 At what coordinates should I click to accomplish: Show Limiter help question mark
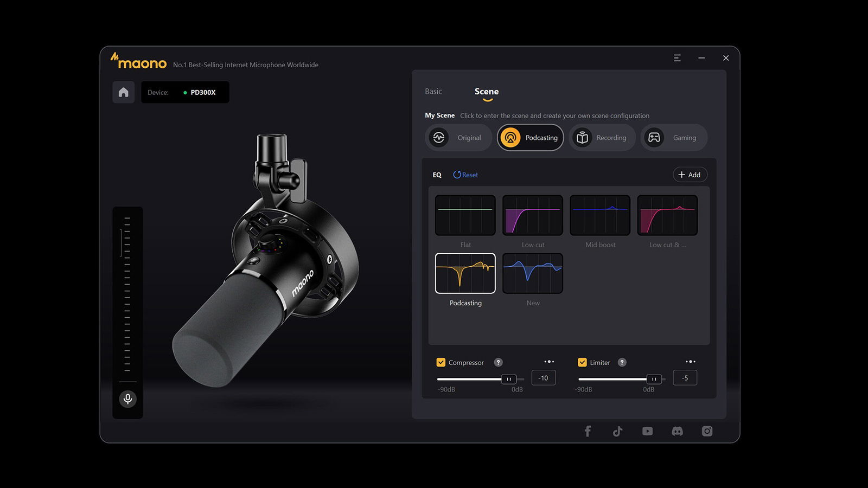coord(622,362)
